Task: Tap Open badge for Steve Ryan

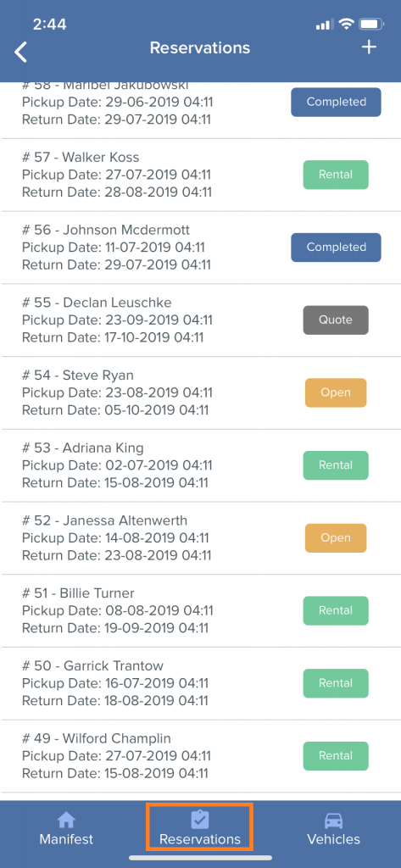Action: [x=336, y=392]
